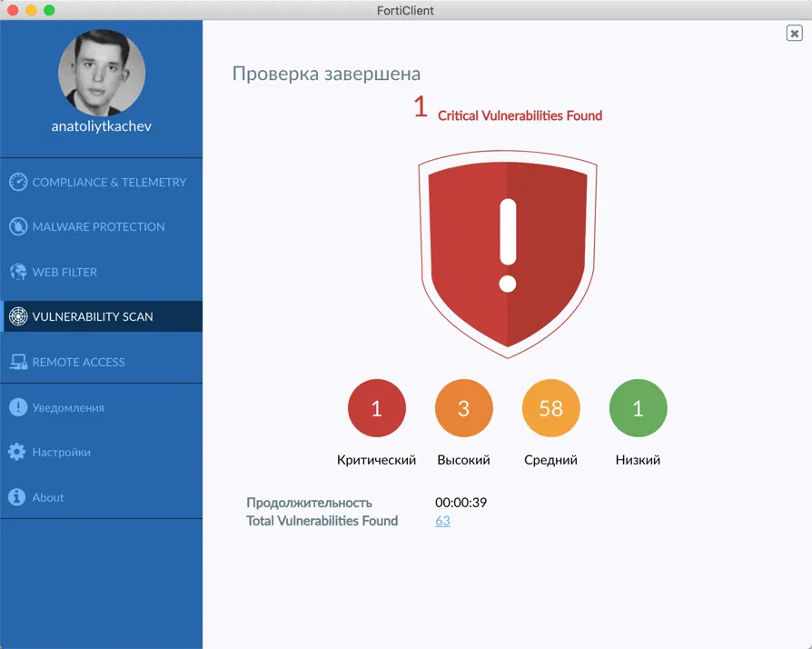This screenshot has height=649, width=812.
Task: Click the macOS green fullscreen button
Action: (x=49, y=10)
